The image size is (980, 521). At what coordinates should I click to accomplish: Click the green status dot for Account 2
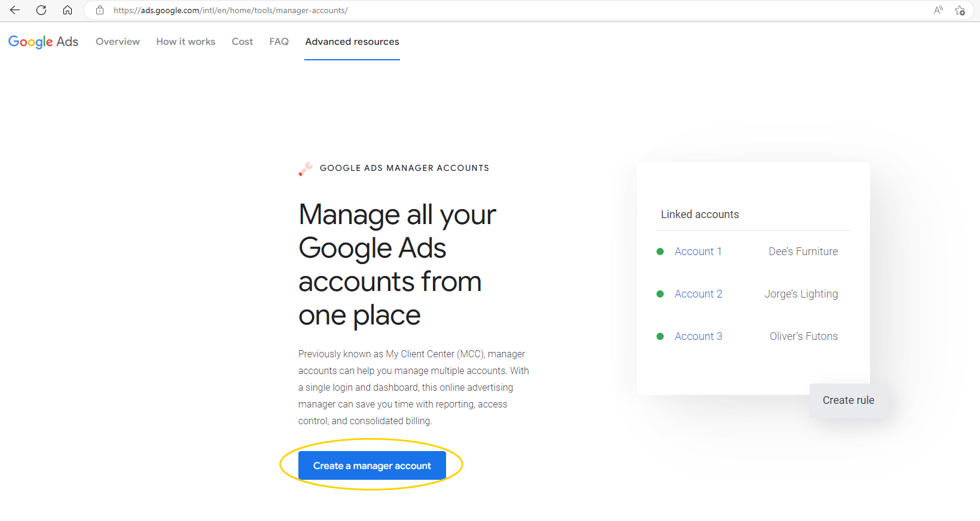(660, 294)
